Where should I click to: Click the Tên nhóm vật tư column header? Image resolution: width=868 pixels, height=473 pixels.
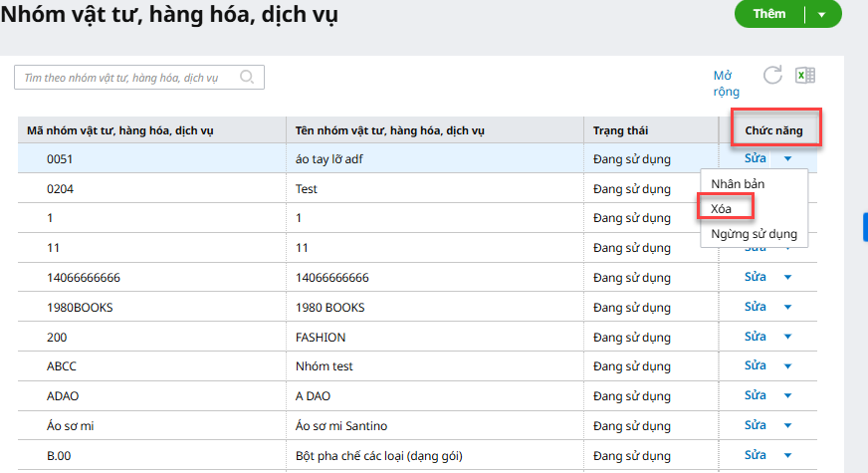click(x=389, y=129)
